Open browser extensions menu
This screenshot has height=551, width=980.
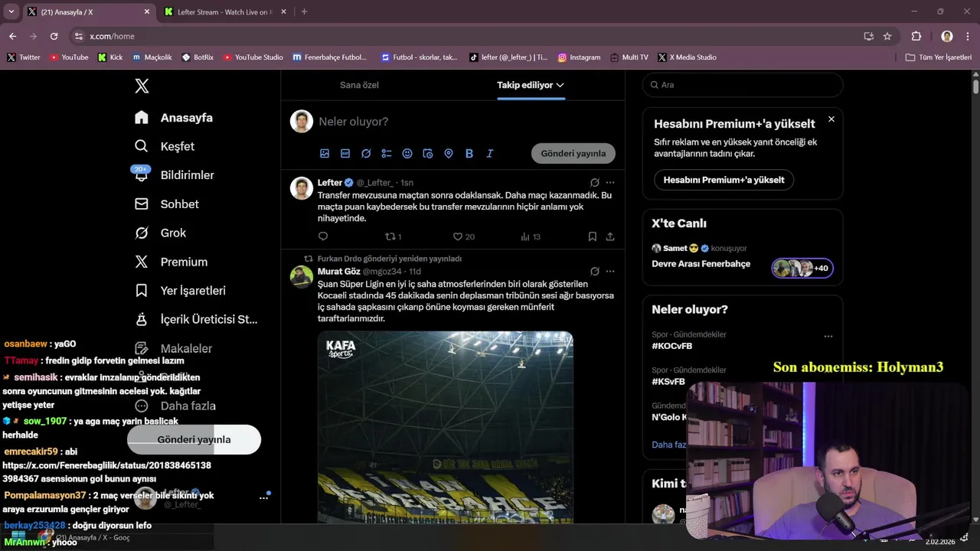click(916, 36)
